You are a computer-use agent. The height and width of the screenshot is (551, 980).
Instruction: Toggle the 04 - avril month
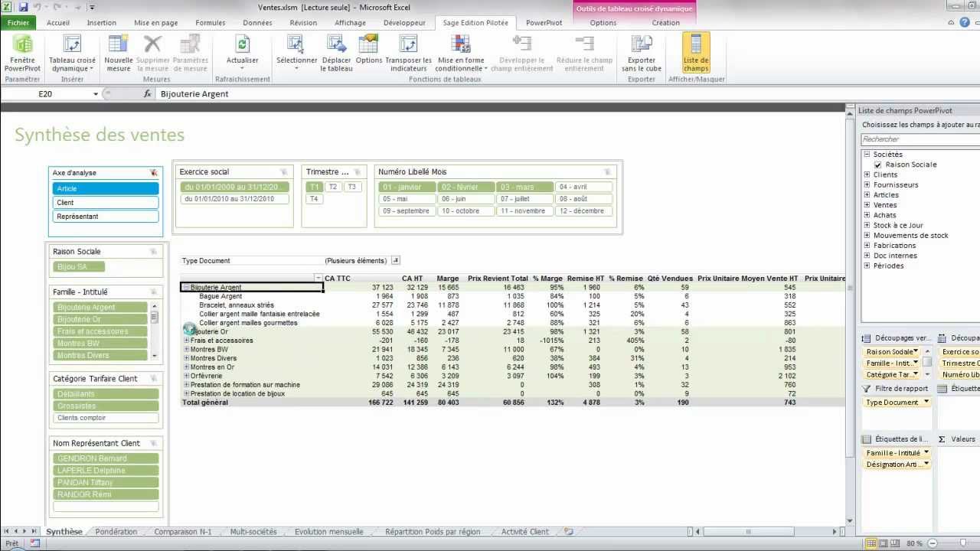pyautogui.click(x=585, y=187)
